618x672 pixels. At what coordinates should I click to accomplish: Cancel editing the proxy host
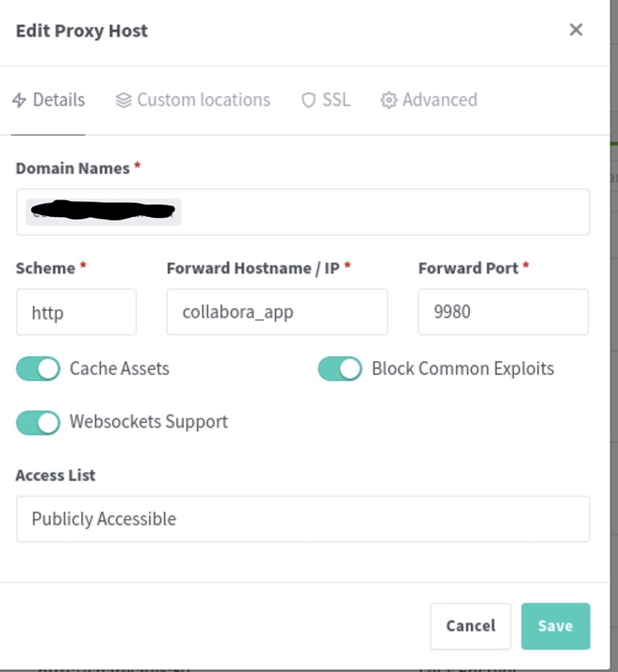click(x=471, y=626)
